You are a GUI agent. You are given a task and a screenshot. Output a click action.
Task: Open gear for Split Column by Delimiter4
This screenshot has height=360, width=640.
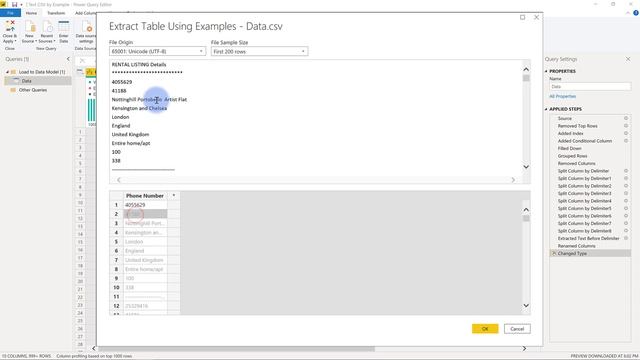(x=626, y=201)
